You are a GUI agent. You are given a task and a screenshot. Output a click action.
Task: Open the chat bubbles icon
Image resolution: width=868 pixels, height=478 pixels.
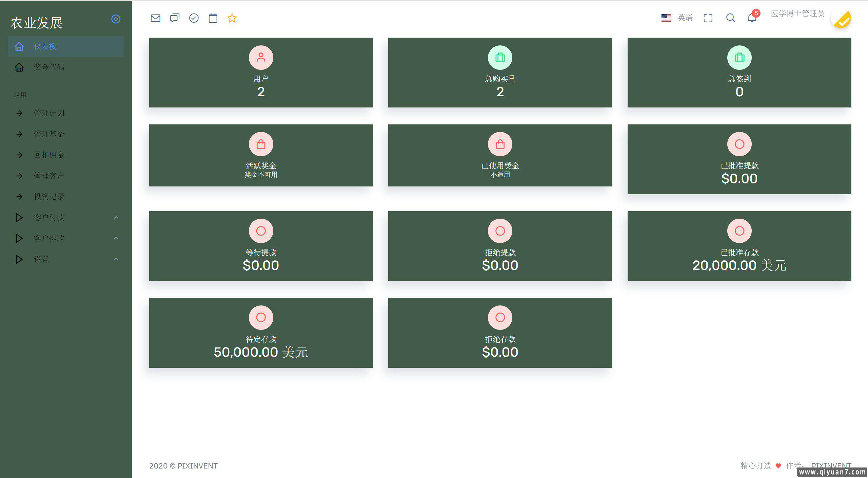click(x=174, y=18)
